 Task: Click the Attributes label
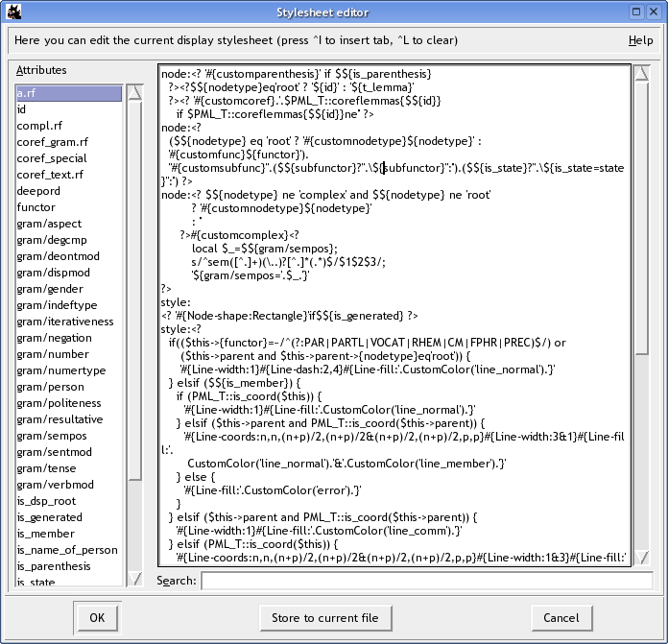pyautogui.click(x=41, y=70)
